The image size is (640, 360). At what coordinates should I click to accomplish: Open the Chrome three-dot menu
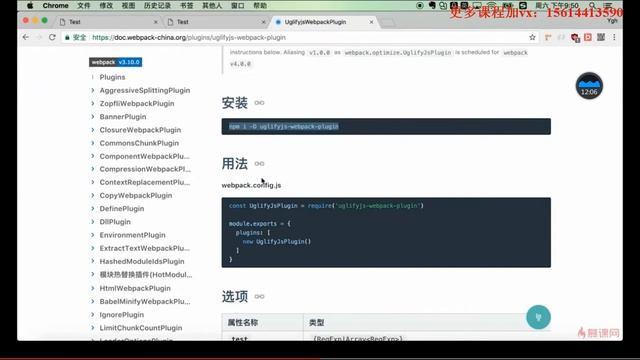(x=614, y=37)
